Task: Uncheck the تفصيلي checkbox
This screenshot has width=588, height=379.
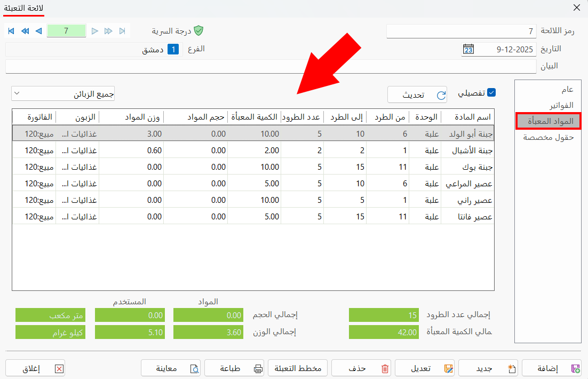Action: coord(491,92)
